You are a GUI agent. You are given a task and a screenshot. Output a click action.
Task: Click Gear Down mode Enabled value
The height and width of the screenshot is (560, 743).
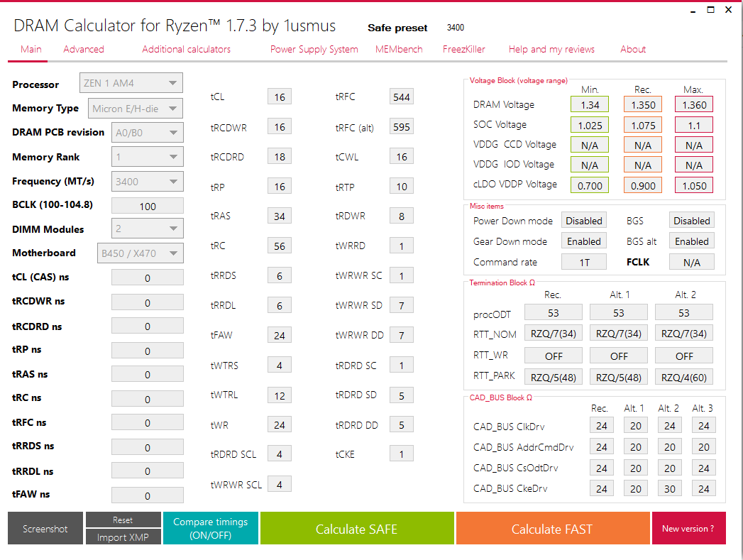tap(584, 241)
